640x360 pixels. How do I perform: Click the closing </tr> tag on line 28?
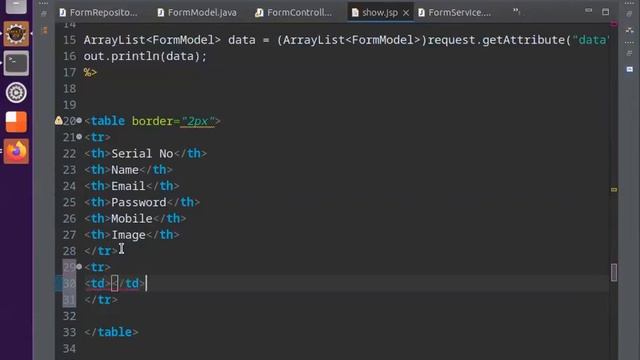click(101, 251)
